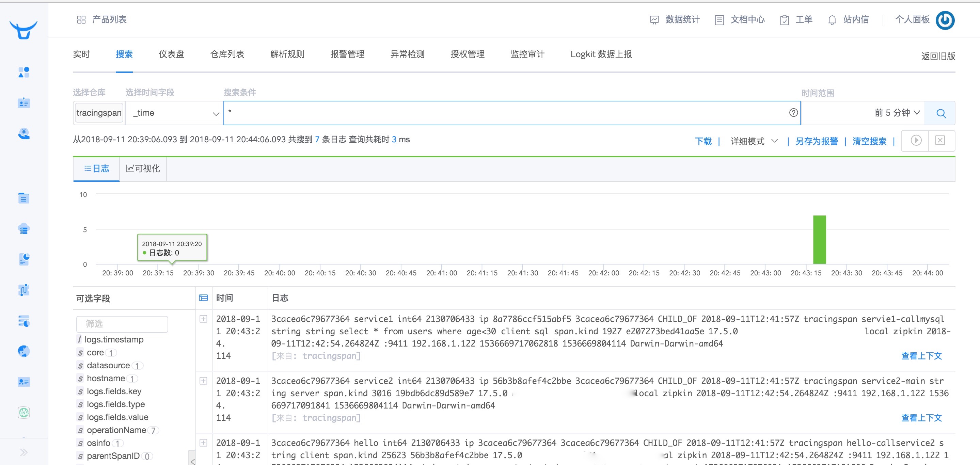This screenshot has width=980, height=465.
Task: Open the pipeline flow sidebar icon
Action: [x=23, y=290]
